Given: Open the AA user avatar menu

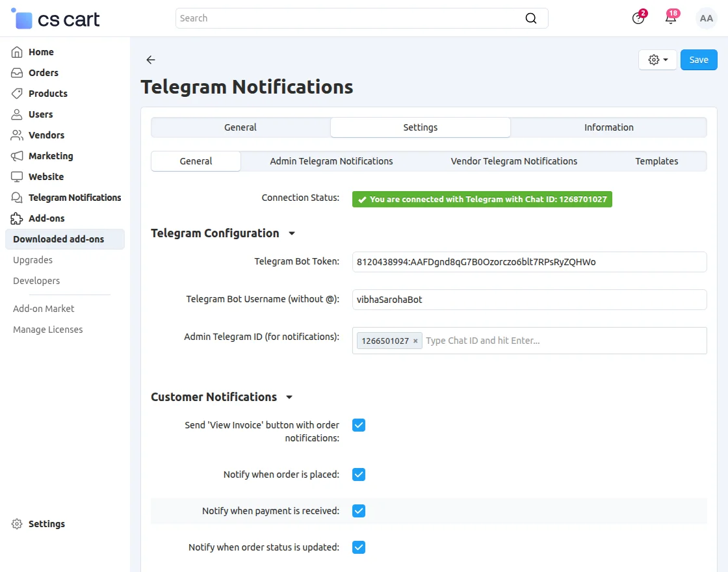Looking at the screenshot, I should click(x=706, y=19).
